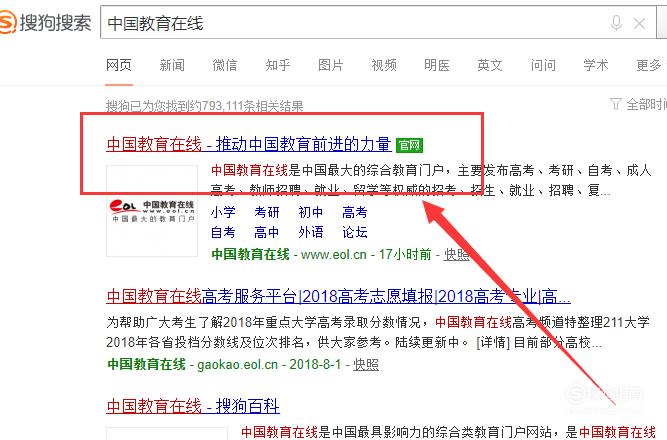The image size is (667, 440).
Task: Open the 全部时间 filter dropdown
Action: (638, 104)
